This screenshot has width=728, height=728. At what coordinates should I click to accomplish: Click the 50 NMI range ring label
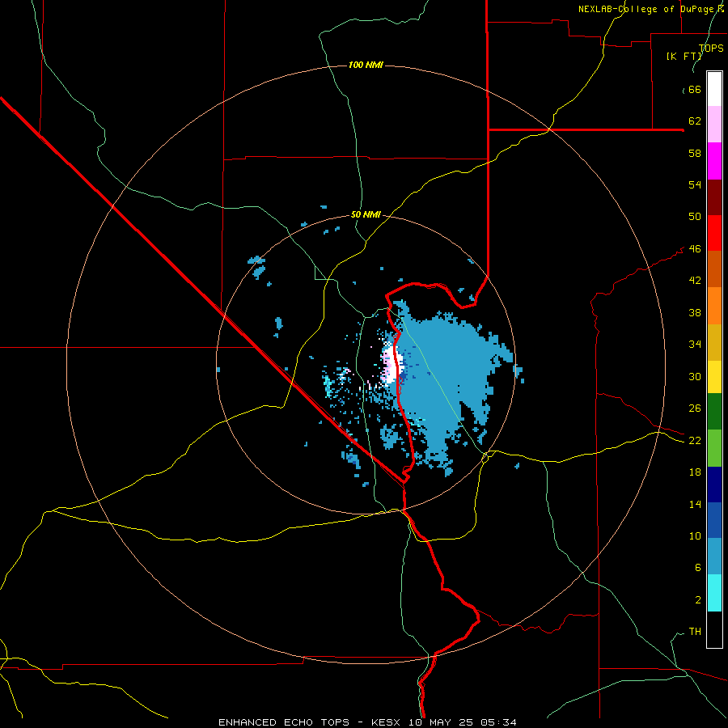366,214
